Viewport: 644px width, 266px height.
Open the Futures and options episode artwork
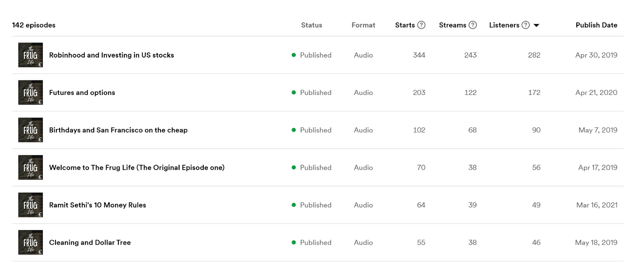(x=31, y=92)
